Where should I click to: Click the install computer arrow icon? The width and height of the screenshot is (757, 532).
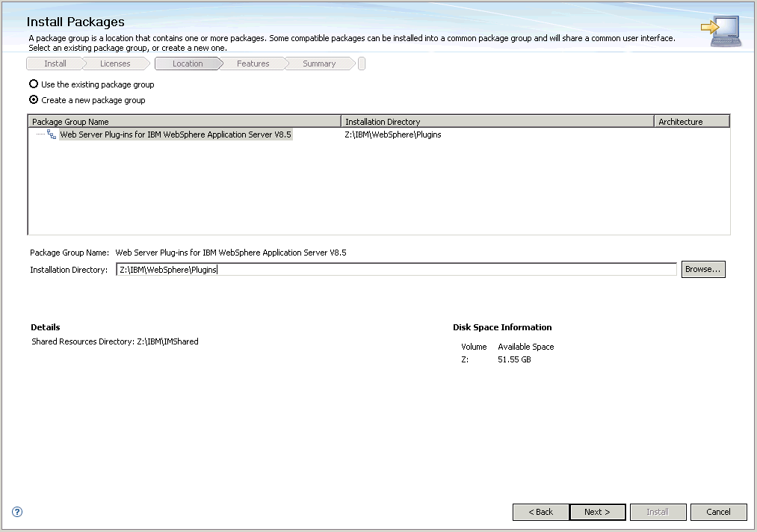coord(721,31)
